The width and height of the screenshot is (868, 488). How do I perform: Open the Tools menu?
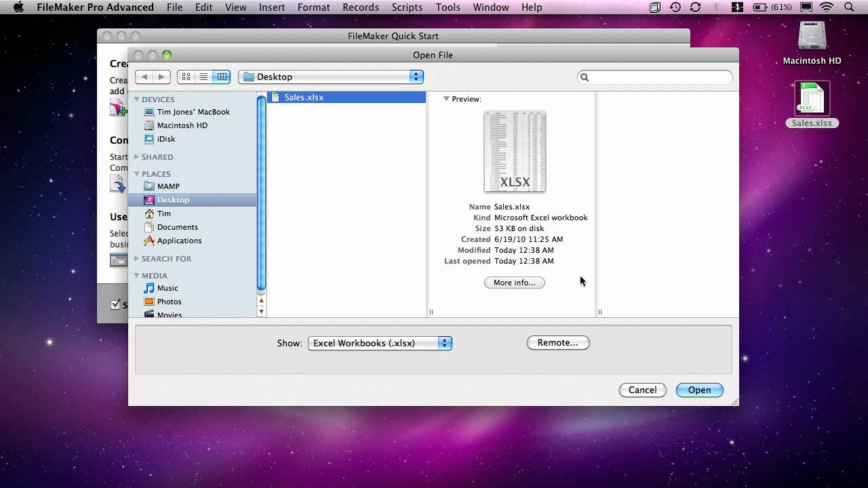tap(448, 7)
